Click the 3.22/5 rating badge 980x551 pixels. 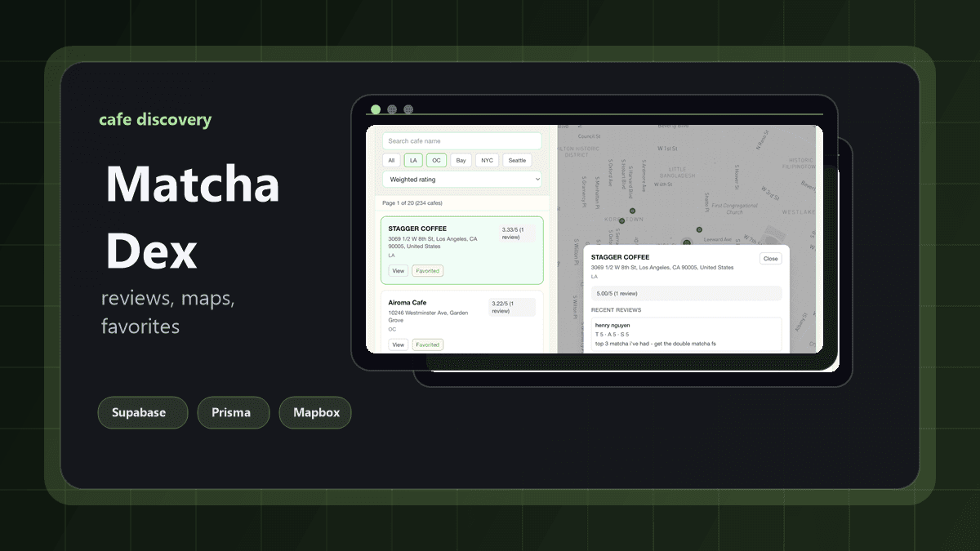point(512,307)
